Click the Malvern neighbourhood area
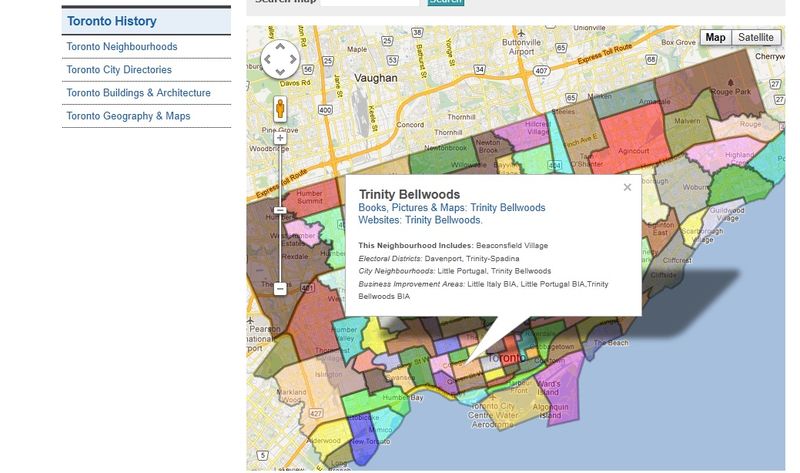Screen dimensions: 800x473 tap(687, 121)
